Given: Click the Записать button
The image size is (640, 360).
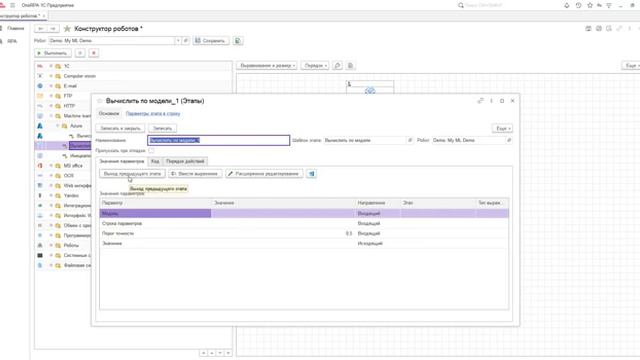Looking at the screenshot, I should click(162, 129).
